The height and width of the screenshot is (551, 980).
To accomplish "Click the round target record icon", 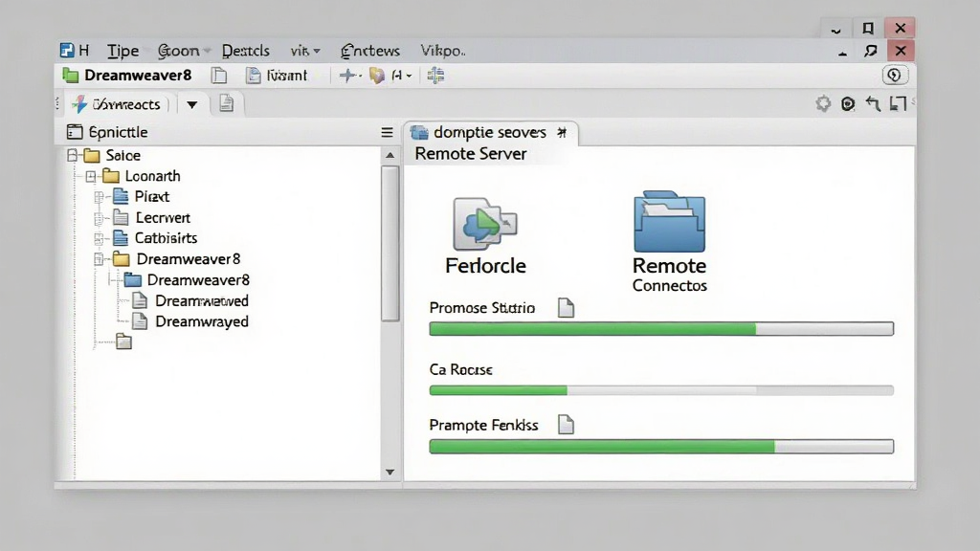I will (848, 103).
